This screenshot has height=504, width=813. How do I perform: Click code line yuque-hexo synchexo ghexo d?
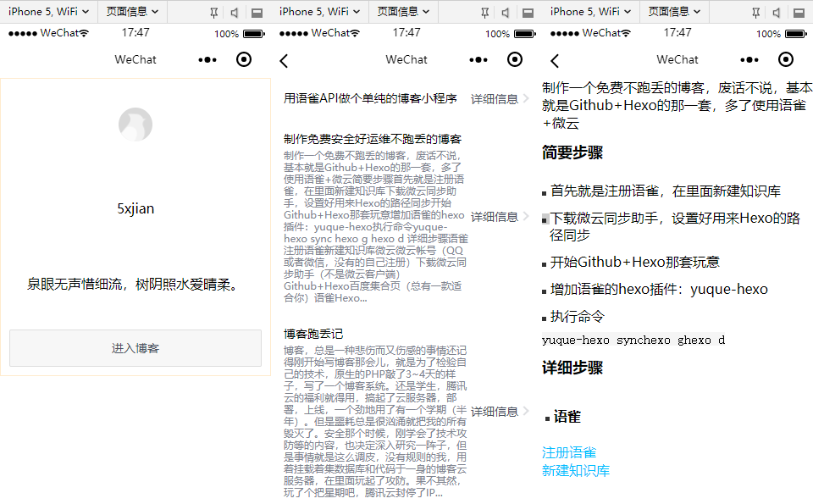coord(633,341)
